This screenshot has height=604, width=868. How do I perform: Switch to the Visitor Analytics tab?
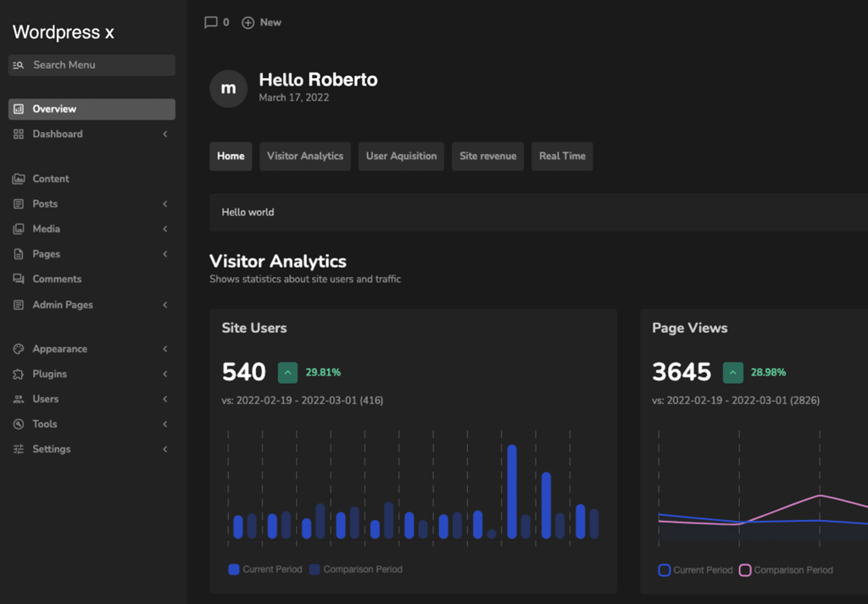(x=305, y=156)
